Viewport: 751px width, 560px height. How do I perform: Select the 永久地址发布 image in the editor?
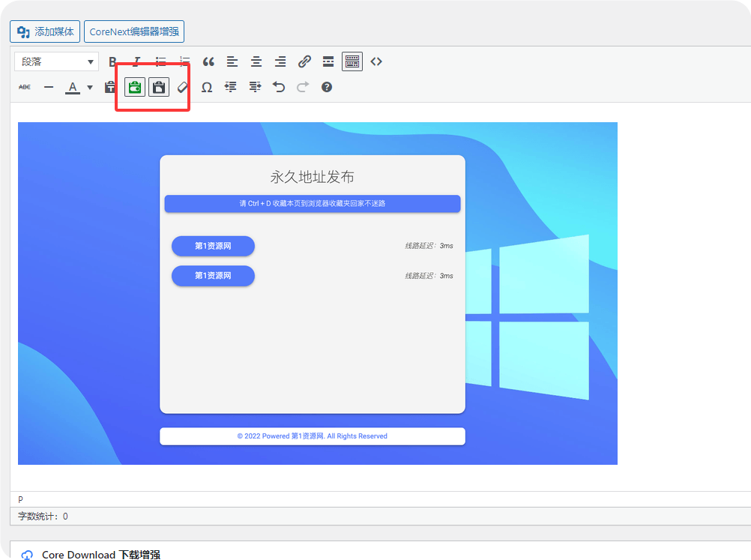318,293
